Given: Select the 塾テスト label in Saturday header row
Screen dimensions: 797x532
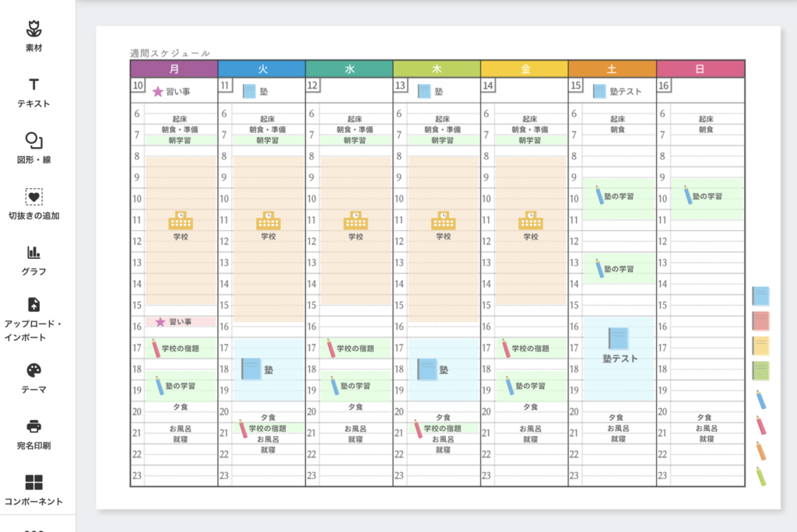Looking at the screenshot, I should pos(626,92).
